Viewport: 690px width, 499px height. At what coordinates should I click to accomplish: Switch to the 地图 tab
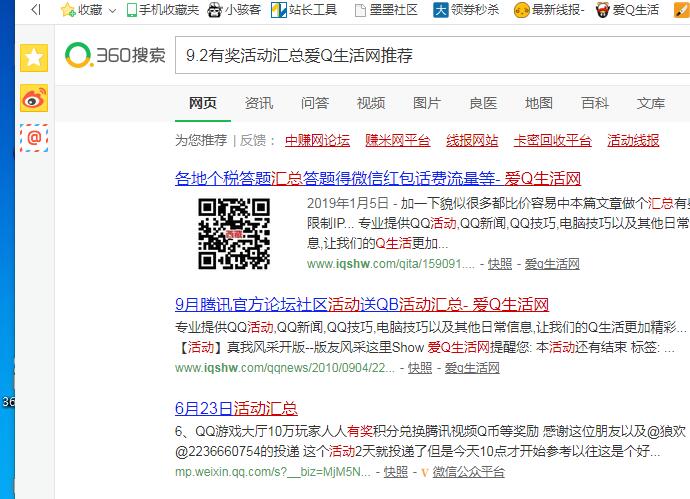[539, 103]
